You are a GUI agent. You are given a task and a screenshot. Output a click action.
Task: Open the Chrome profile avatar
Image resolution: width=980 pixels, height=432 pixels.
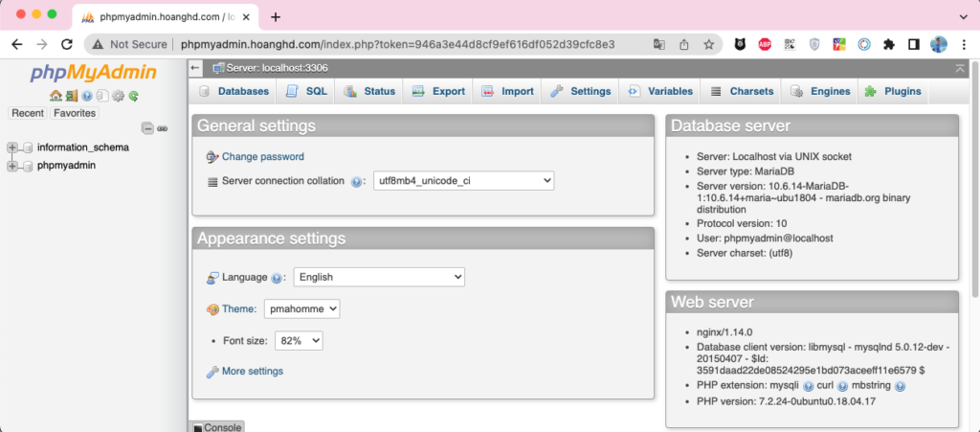pyautogui.click(x=938, y=44)
